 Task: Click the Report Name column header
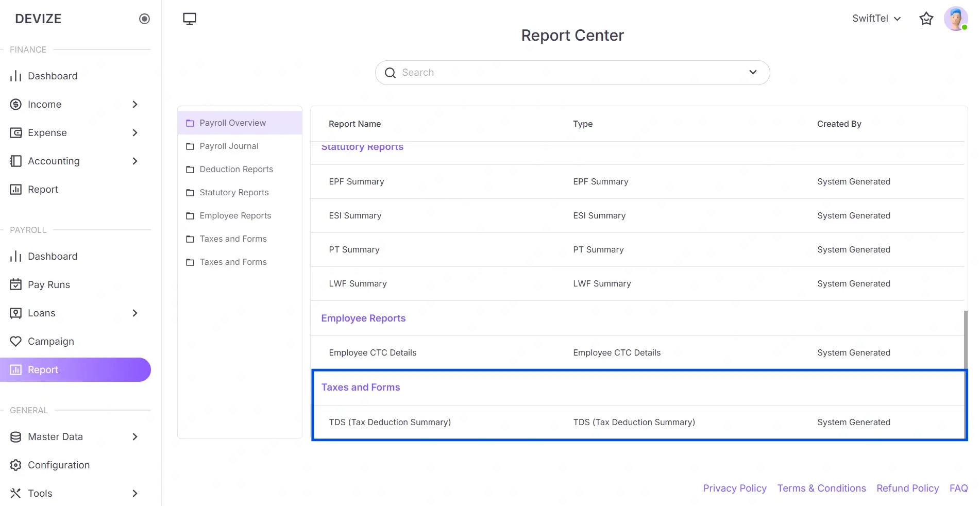355,124
